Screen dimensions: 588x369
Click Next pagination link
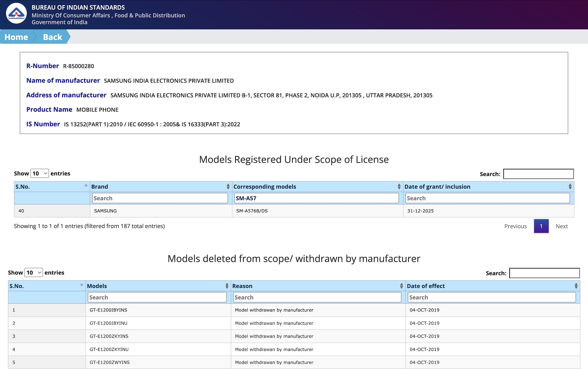[x=561, y=226]
